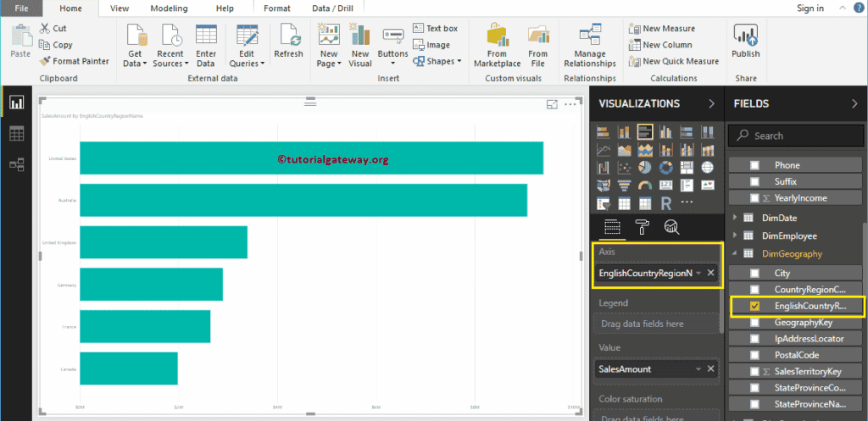
Task: Switch to Model relationships view in sidebar
Action: click(17, 164)
